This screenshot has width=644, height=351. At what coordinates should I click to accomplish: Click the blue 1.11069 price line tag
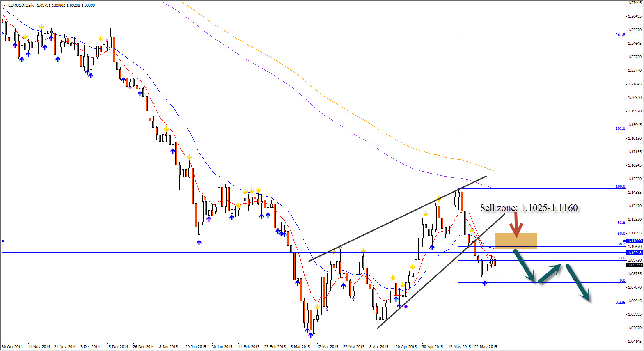(635, 241)
